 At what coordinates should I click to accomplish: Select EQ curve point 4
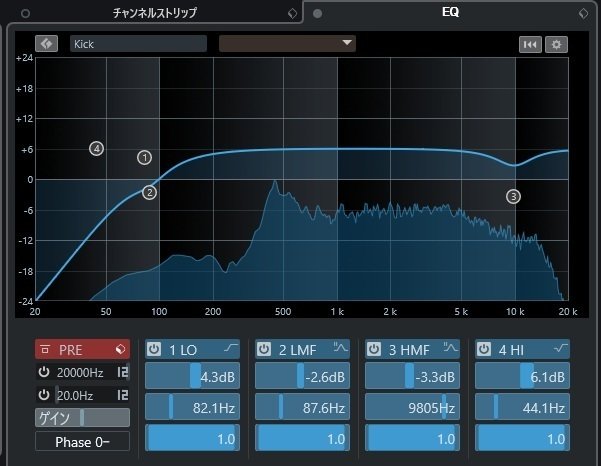97,148
